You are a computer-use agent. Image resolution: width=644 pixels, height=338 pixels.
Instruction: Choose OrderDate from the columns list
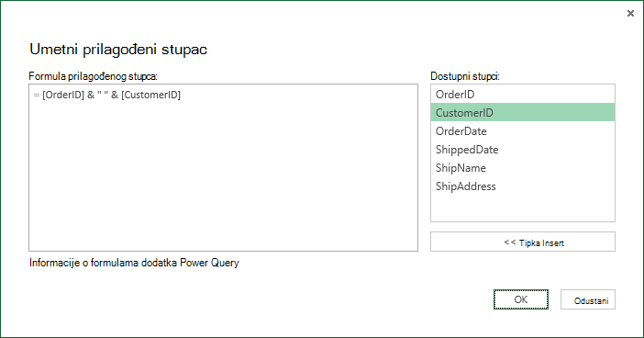pyautogui.click(x=523, y=130)
